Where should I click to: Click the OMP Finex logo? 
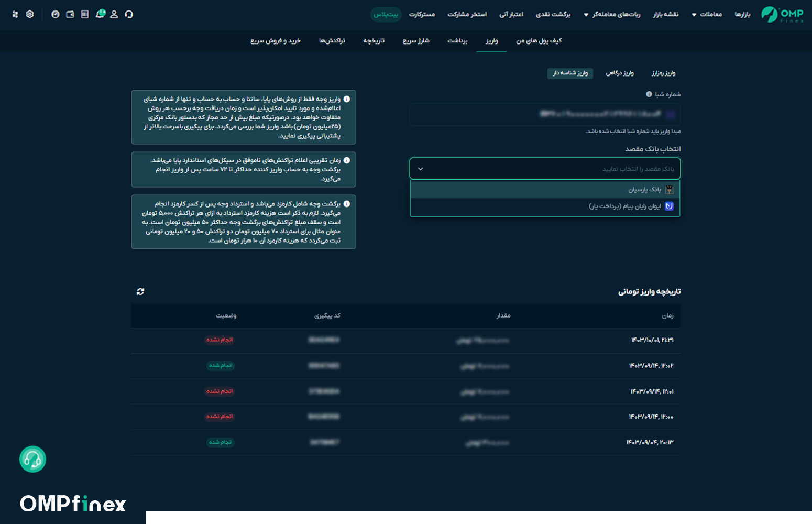[782, 14]
